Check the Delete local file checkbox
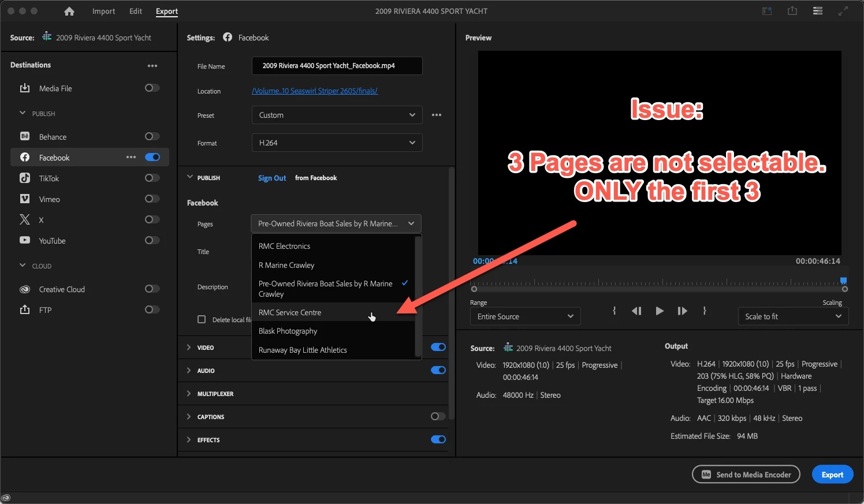 click(202, 319)
